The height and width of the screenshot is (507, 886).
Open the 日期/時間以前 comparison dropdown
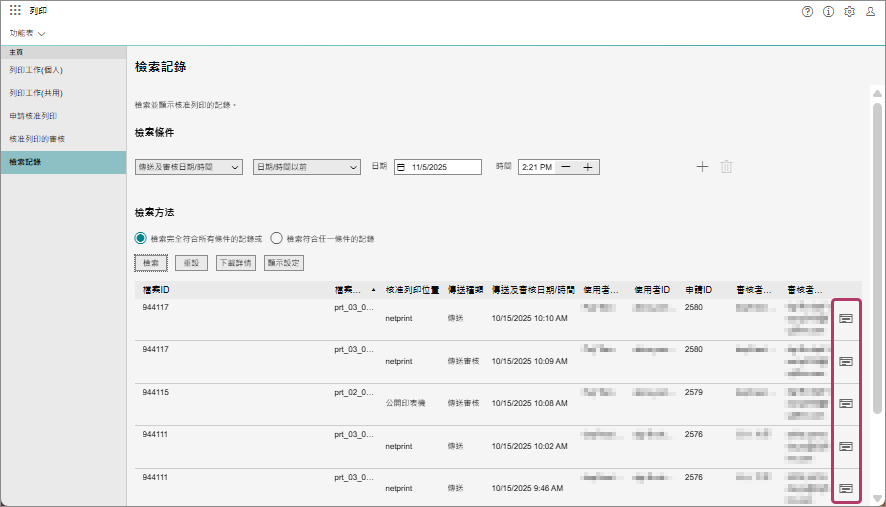tap(306, 167)
